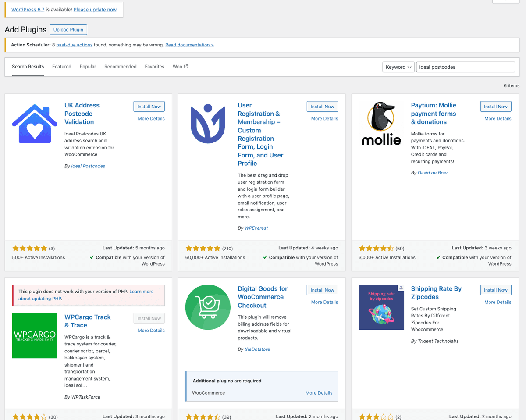The image size is (526, 420).
Task: Click the WPEverest author link
Action: (x=256, y=228)
